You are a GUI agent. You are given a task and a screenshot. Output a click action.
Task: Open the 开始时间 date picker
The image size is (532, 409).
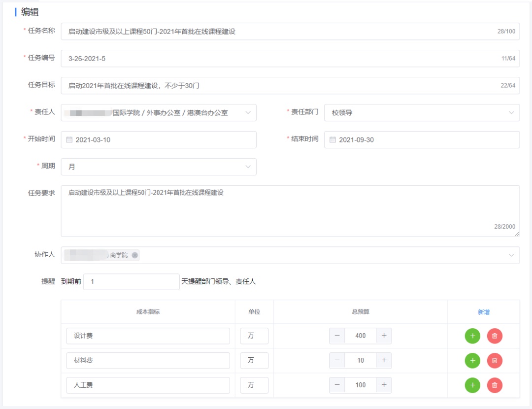coord(159,140)
